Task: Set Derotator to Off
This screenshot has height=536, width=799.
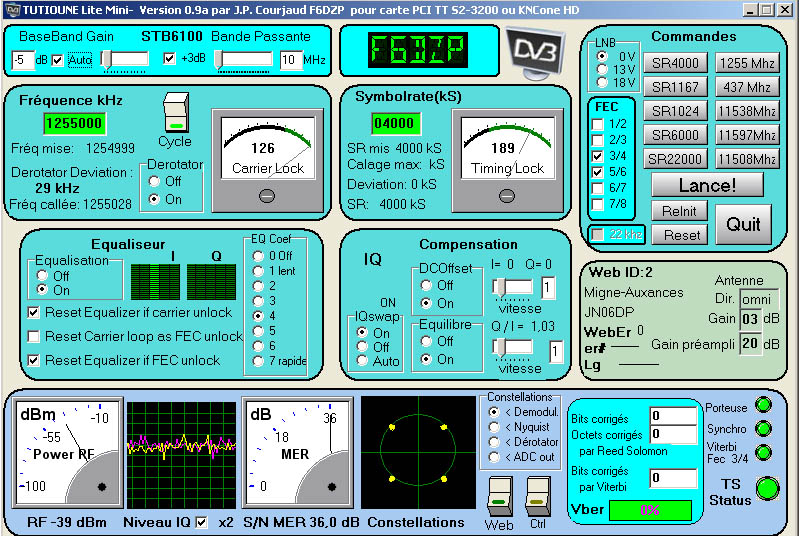Action: point(154,181)
